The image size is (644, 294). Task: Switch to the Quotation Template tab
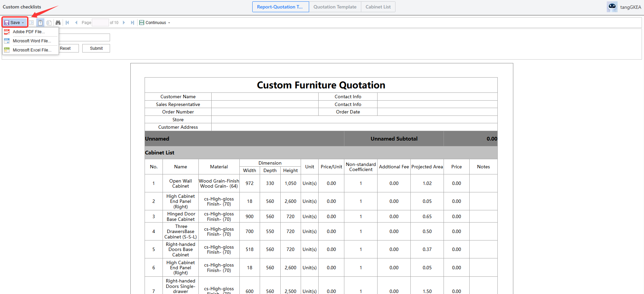pos(335,7)
